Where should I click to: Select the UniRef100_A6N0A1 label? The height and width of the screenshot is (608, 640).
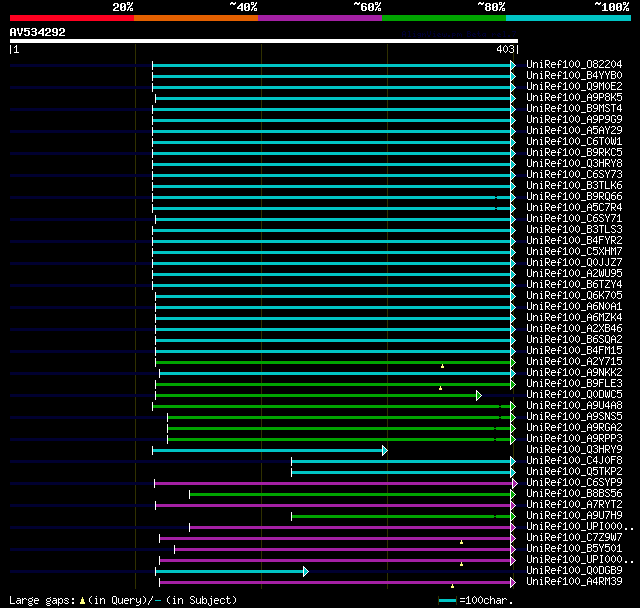click(x=574, y=307)
